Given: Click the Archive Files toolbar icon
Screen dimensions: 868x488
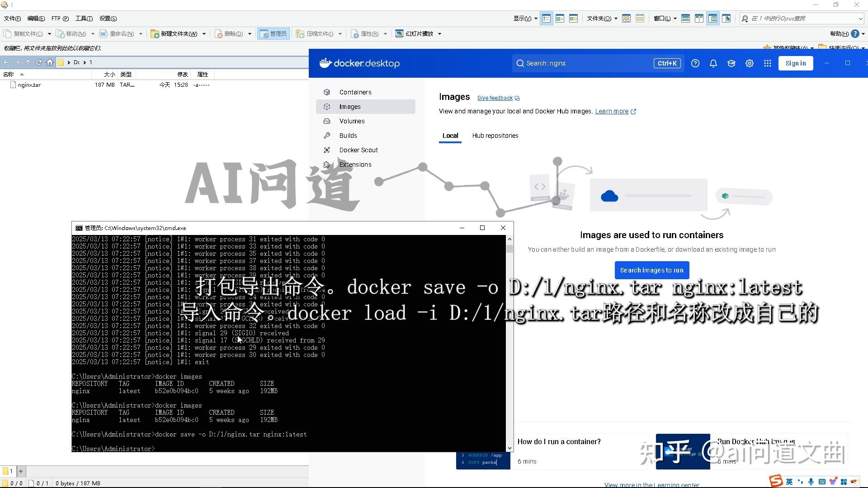Looking at the screenshot, I should click(x=300, y=33).
